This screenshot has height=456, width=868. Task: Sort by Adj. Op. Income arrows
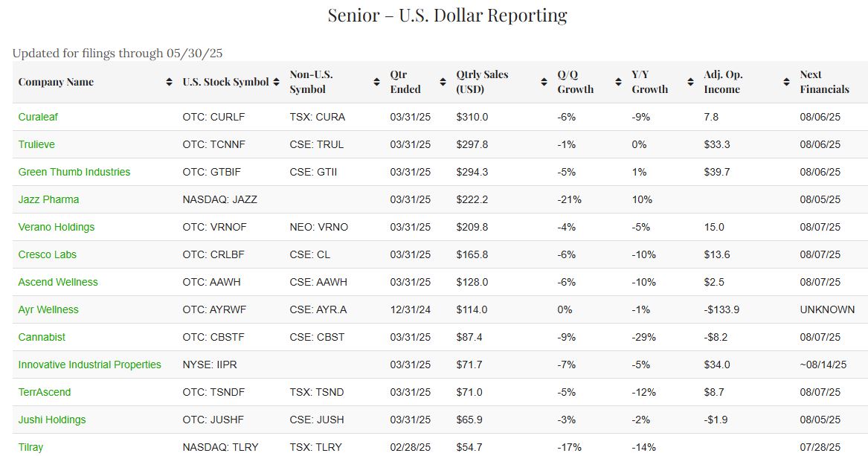[786, 82]
